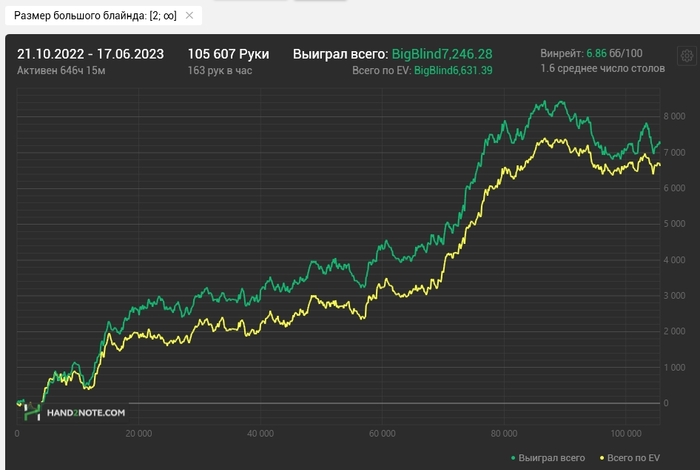Open the chart settings gear icon

pos(687,56)
